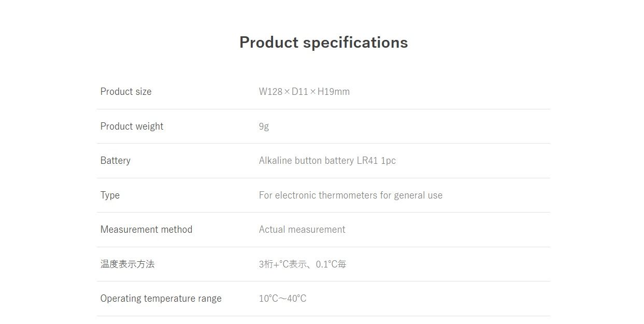Select the Product weight label
This screenshot has width=644, height=324.
132,126
